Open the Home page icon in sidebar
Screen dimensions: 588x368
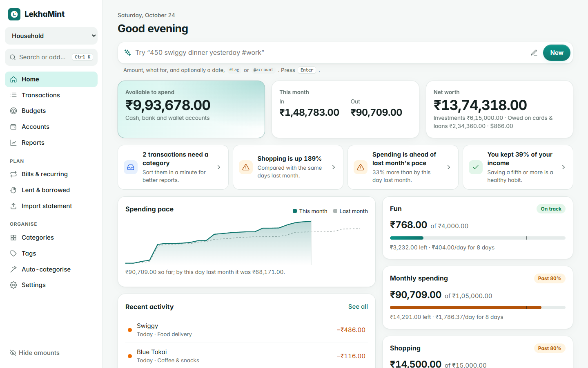click(x=13, y=79)
